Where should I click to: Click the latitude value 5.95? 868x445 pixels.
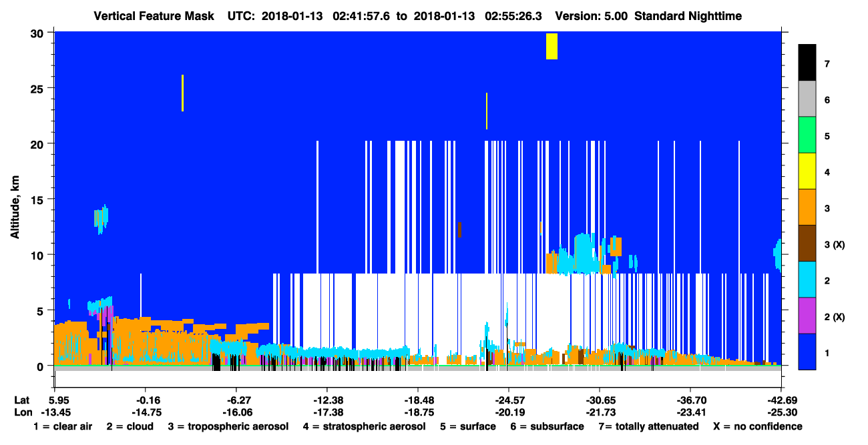[x=55, y=400]
